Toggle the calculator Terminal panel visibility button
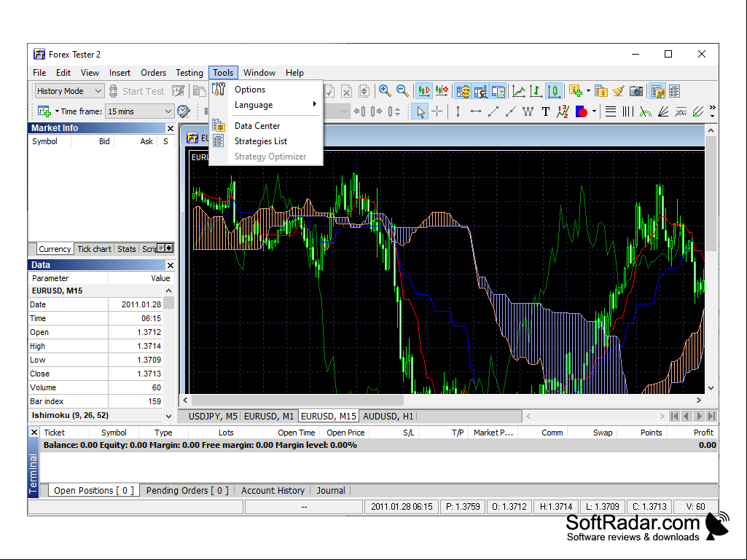 [x=498, y=91]
